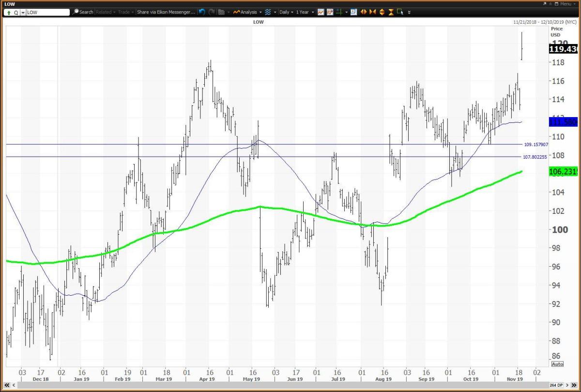Expand the chart-type dropdown arrow
This screenshot has width=581, height=392.
pos(275,12)
